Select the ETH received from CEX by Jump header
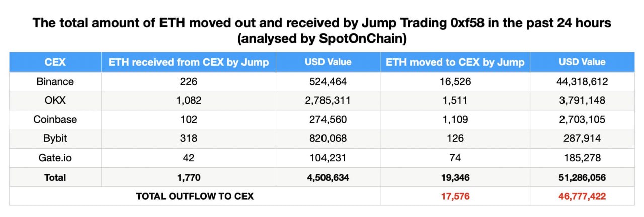The height and width of the screenshot is (217, 644). click(189, 62)
